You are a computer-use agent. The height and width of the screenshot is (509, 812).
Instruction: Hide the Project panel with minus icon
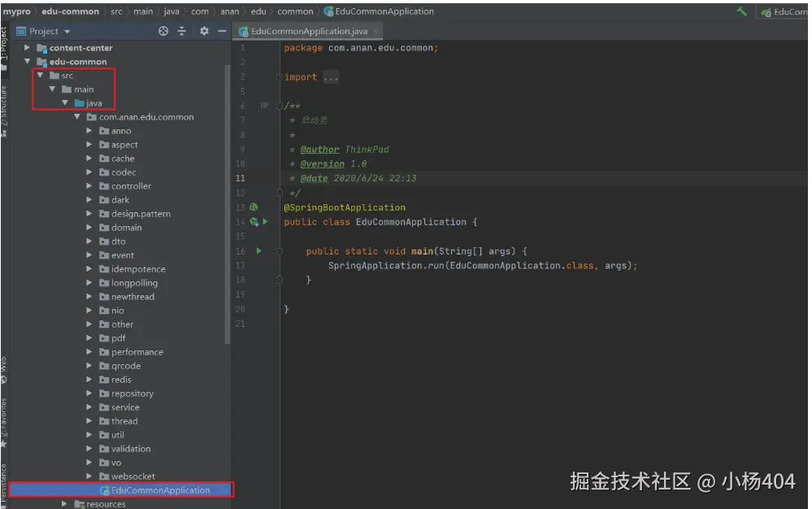click(x=222, y=31)
